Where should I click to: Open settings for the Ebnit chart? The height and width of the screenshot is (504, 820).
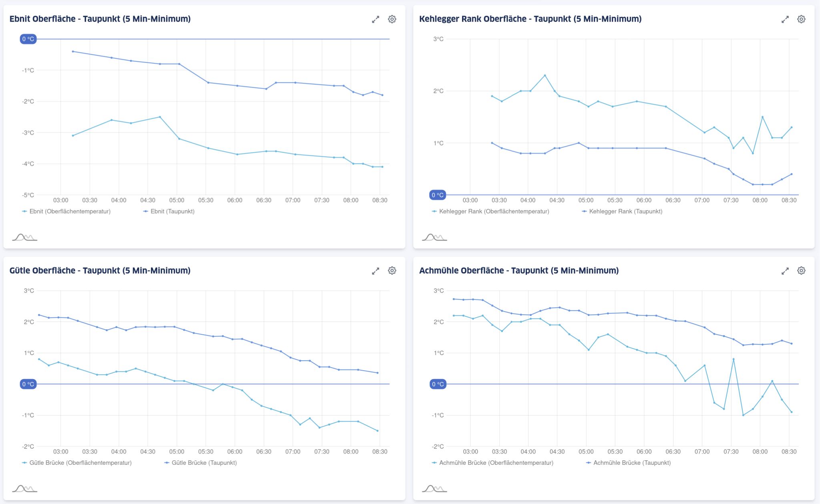tap(392, 19)
